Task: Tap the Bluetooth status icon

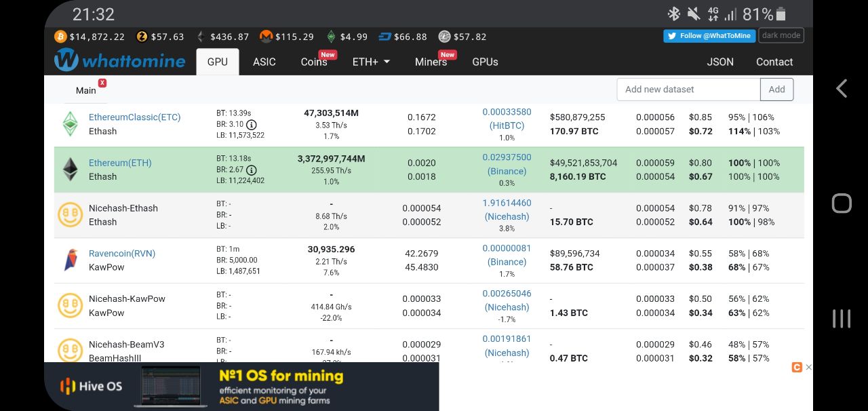Action: pyautogui.click(x=674, y=14)
